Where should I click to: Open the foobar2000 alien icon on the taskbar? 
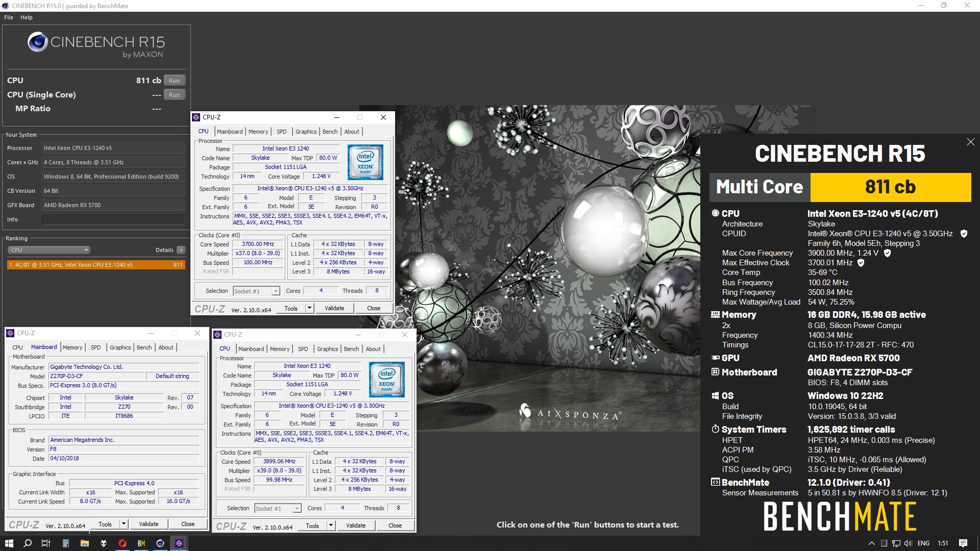pos(103,543)
